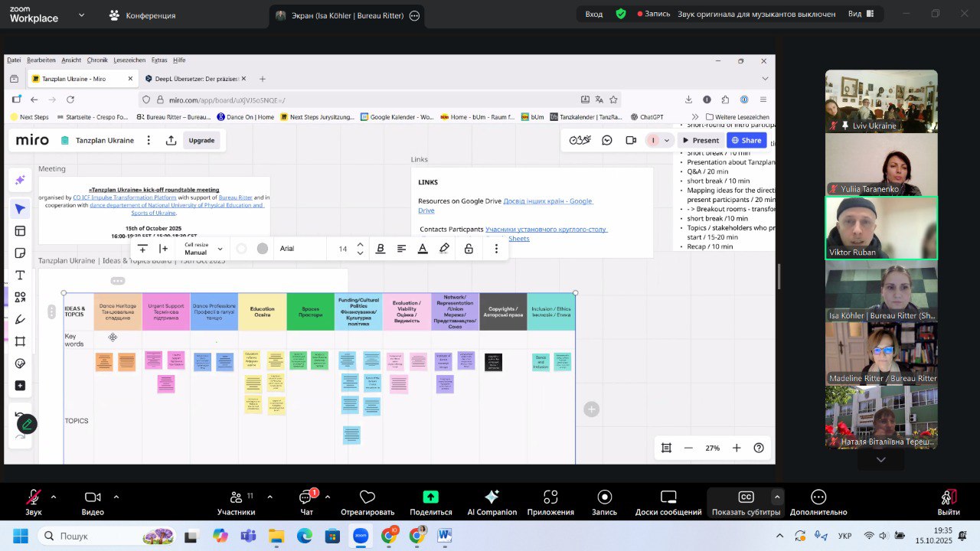This screenshot has height=551, width=980.
Task: Toggle Show captions CC button
Action: click(746, 497)
